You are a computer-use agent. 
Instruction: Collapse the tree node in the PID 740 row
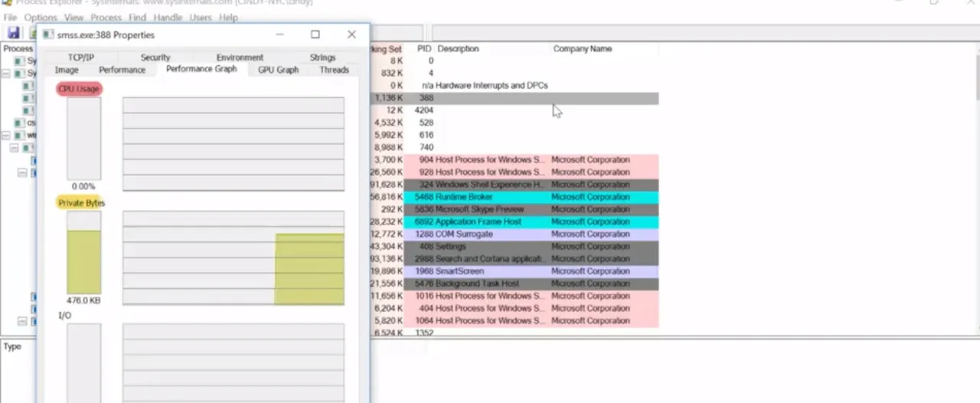click(x=14, y=147)
